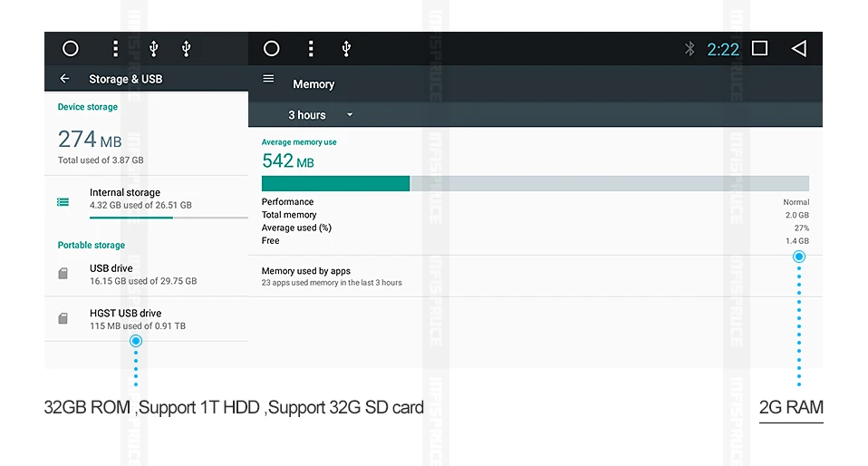The height and width of the screenshot is (466, 868).
Task: Open Memory used by apps
Action: point(535,276)
